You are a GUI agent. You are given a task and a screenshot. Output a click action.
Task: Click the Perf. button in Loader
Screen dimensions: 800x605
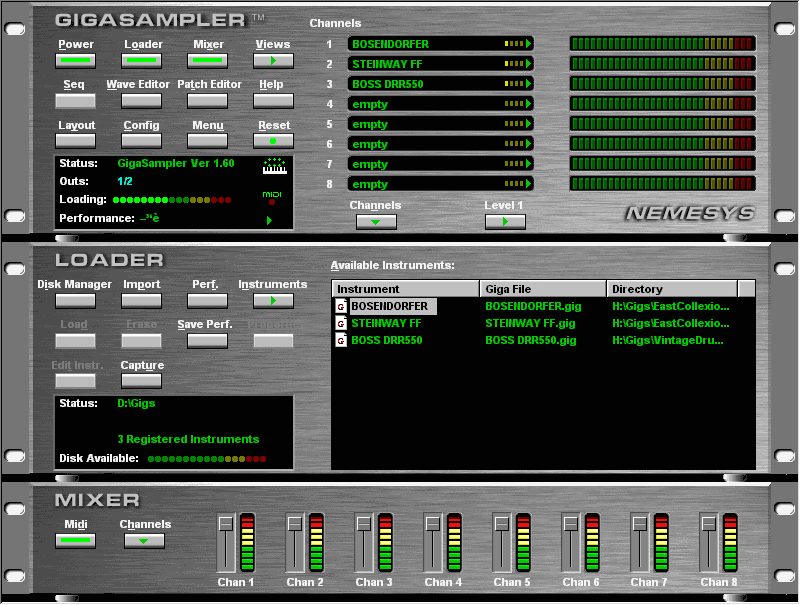(x=207, y=301)
